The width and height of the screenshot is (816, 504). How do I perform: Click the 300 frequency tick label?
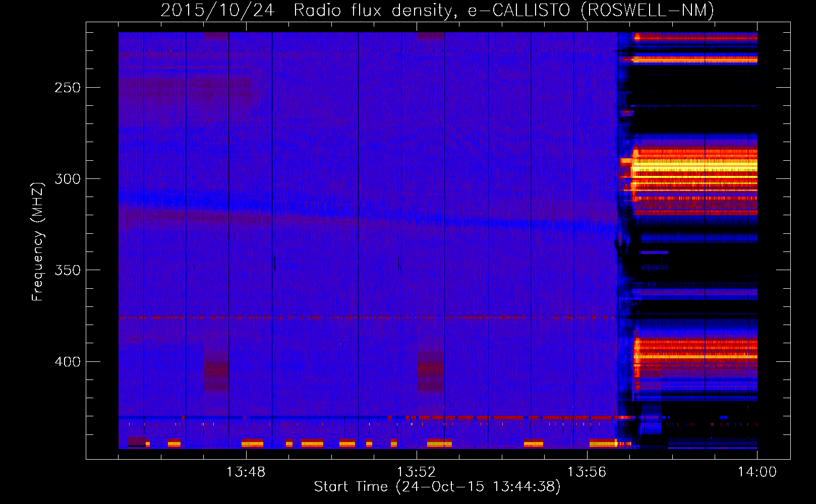pyautogui.click(x=68, y=179)
